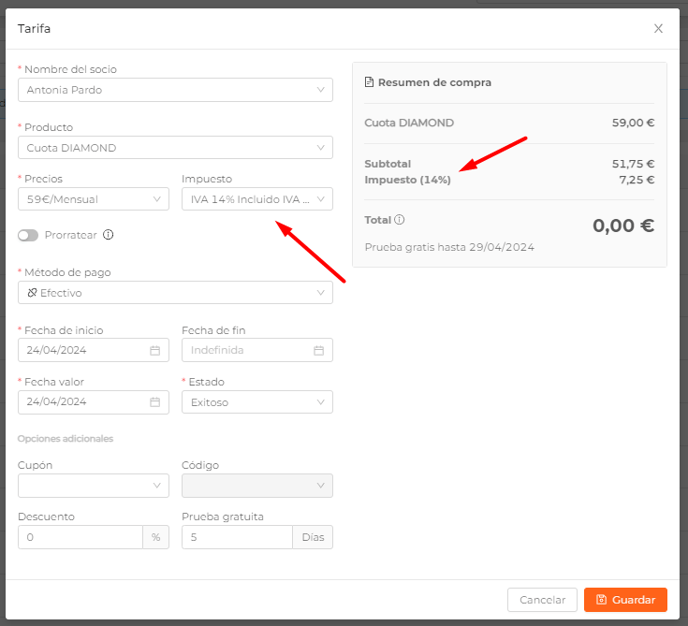Close the Tarifa dialog with the X

click(658, 29)
